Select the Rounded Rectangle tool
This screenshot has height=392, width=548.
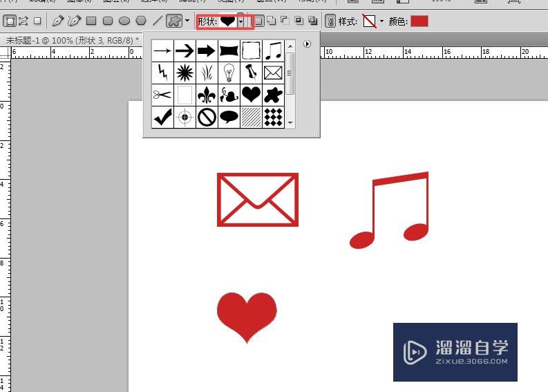[x=108, y=21]
